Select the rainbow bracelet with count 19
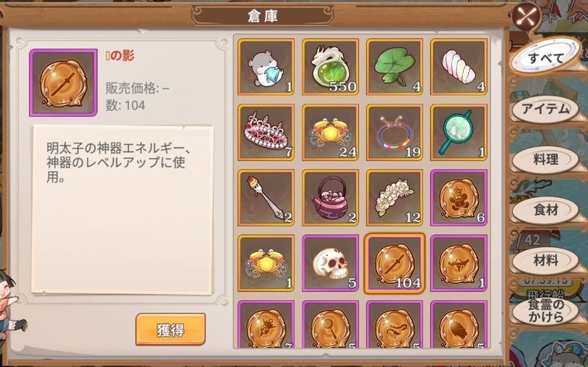 [395, 132]
